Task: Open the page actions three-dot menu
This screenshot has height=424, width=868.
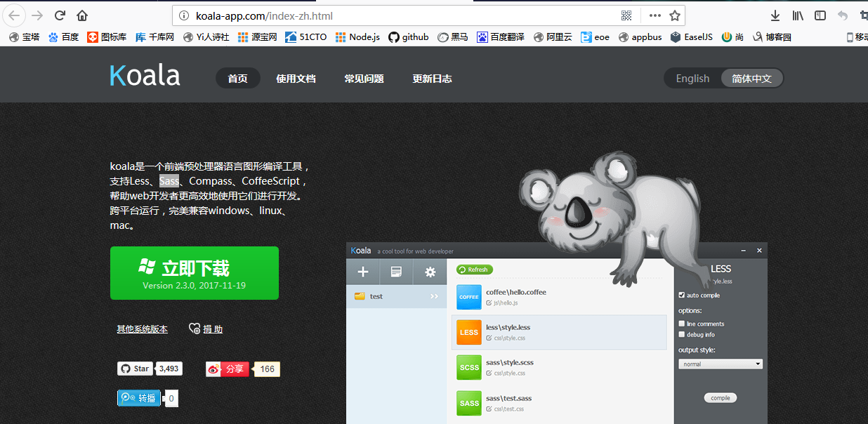Action: click(x=655, y=15)
